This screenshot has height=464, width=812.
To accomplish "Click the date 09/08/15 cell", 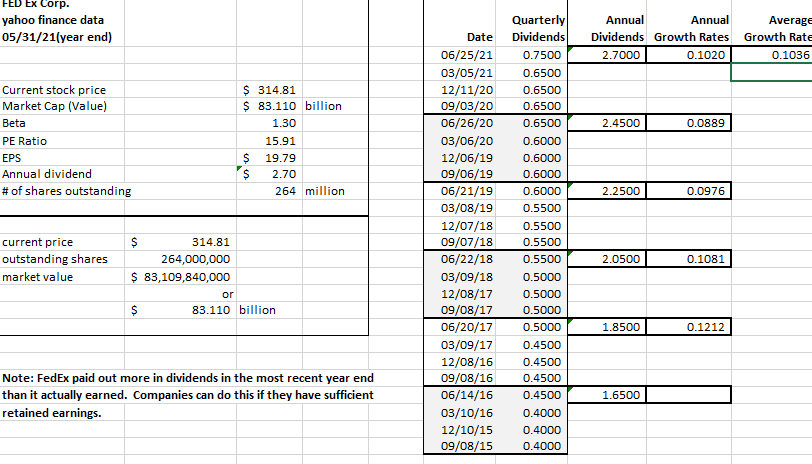I will point(459,445).
